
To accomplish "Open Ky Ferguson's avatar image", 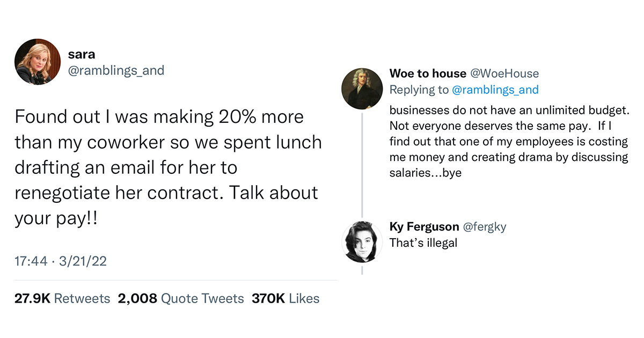I will click(x=362, y=241).
